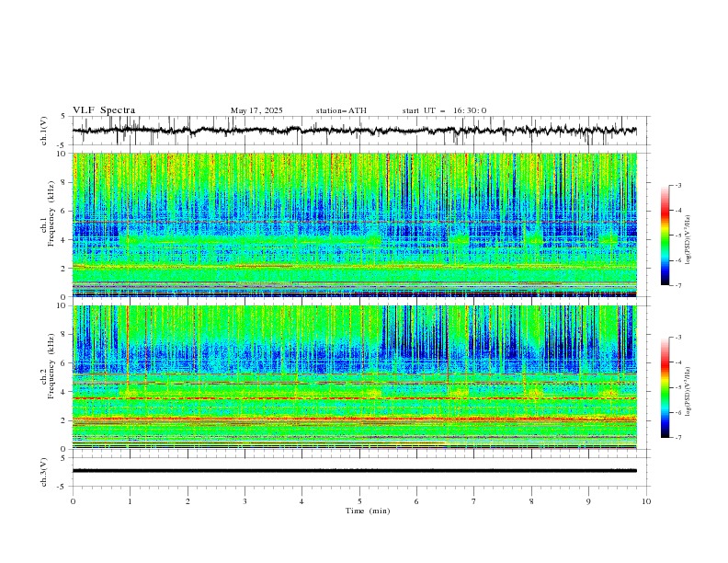Click time axis tick label "9"
This screenshot has width=728, height=563.
588,501
